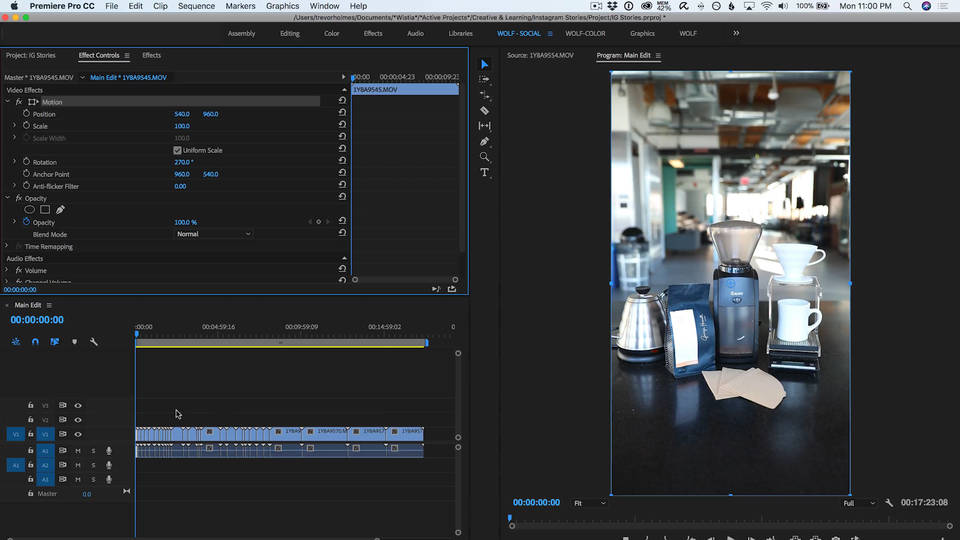Uncheck the Uniform Scale checkbox

click(x=178, y=150)
